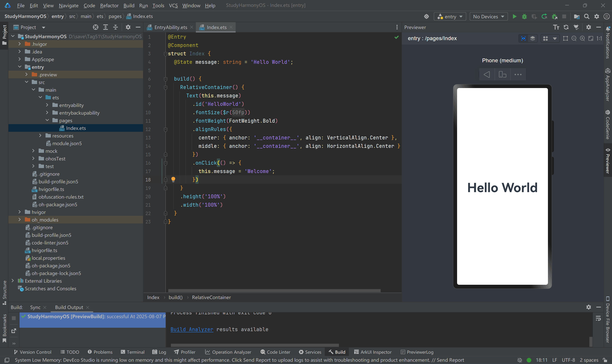Open the Refactor menu
The image size is (612, 364).
pos(109,5)
